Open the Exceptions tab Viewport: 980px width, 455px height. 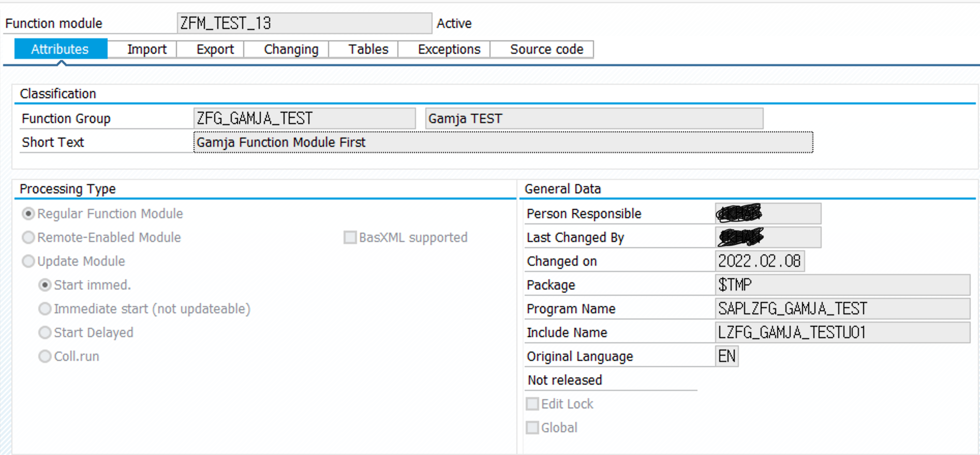click(x=449, y=50)
